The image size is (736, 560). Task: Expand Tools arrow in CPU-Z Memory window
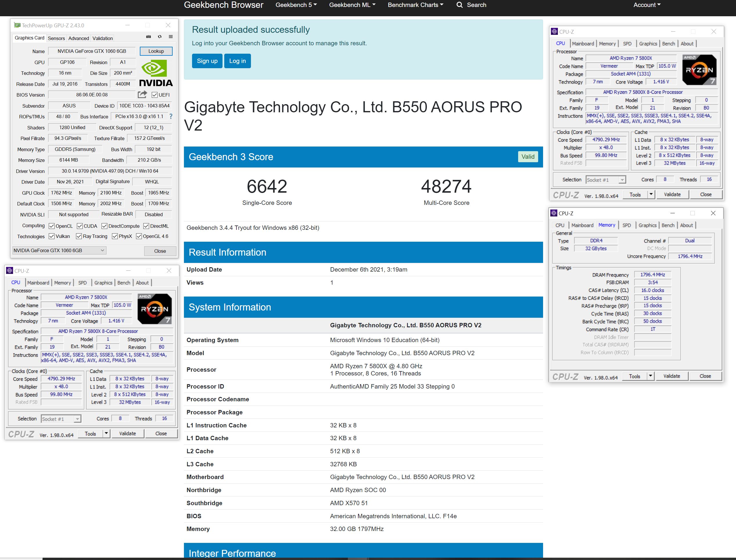(x=650, y=376)
